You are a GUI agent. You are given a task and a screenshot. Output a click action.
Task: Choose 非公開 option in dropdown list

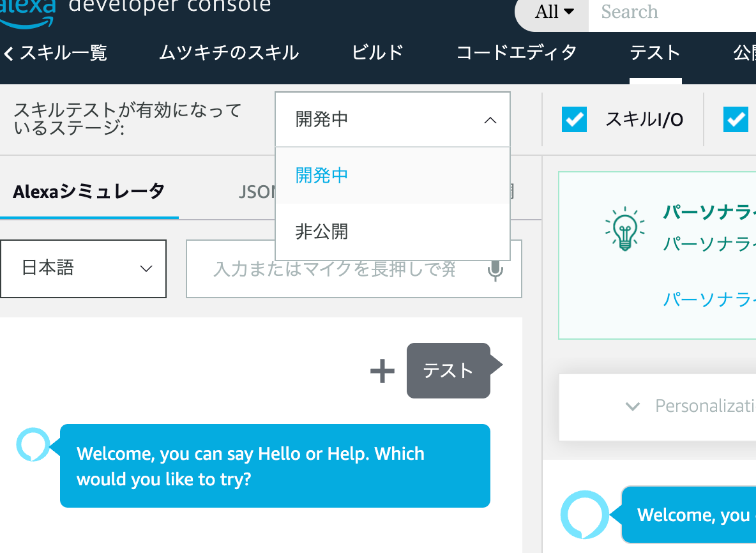pyautogui.click(x=393, y=231)
